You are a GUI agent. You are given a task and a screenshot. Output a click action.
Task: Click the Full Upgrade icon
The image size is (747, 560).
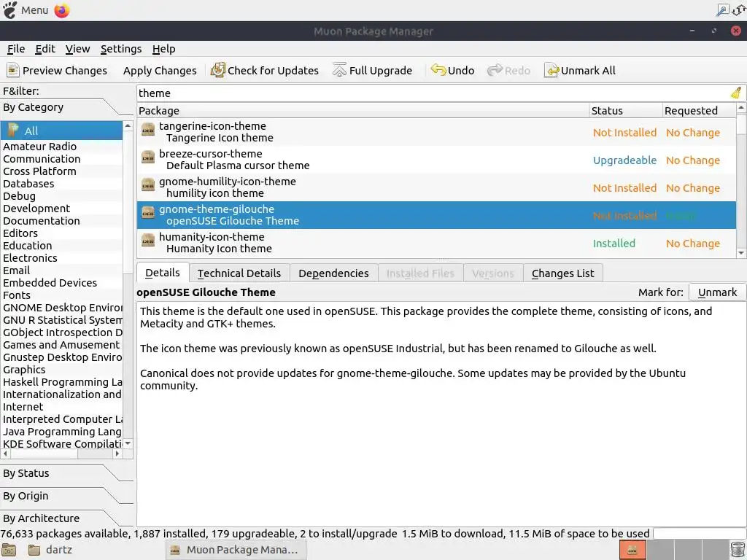339,70
